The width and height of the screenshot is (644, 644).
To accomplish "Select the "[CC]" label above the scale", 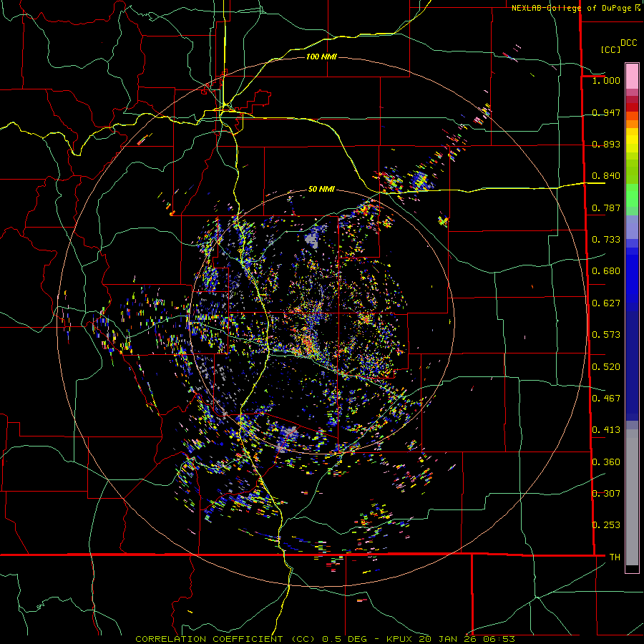I will [610, 49].
